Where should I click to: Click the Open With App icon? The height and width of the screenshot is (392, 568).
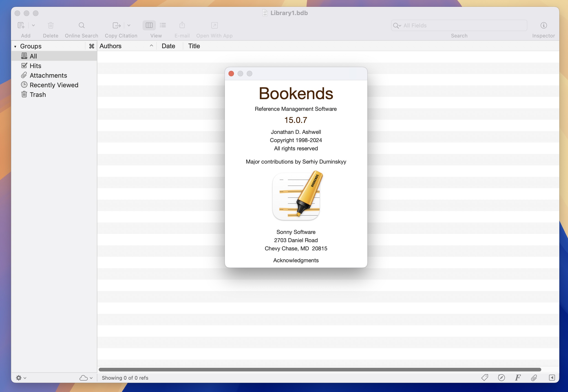(x=215, y=25)
